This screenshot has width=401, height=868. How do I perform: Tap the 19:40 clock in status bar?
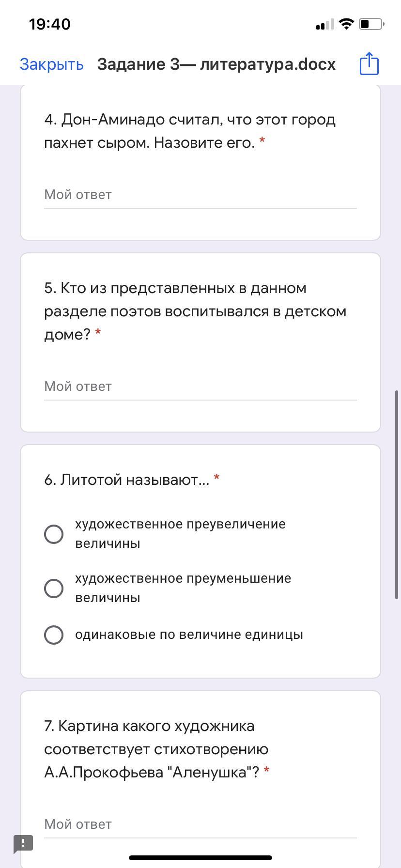pos(49,24)
